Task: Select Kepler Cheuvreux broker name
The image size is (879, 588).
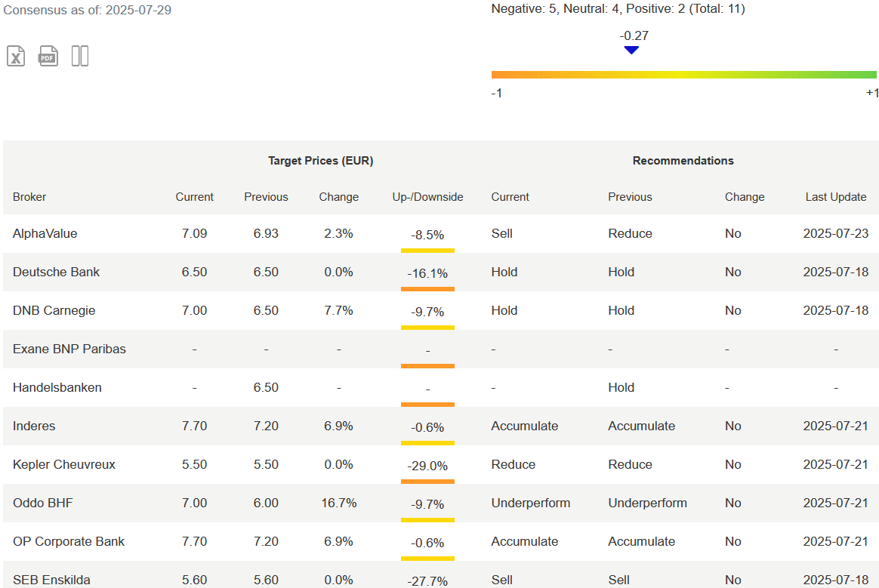Action: [x=64, y=464]
